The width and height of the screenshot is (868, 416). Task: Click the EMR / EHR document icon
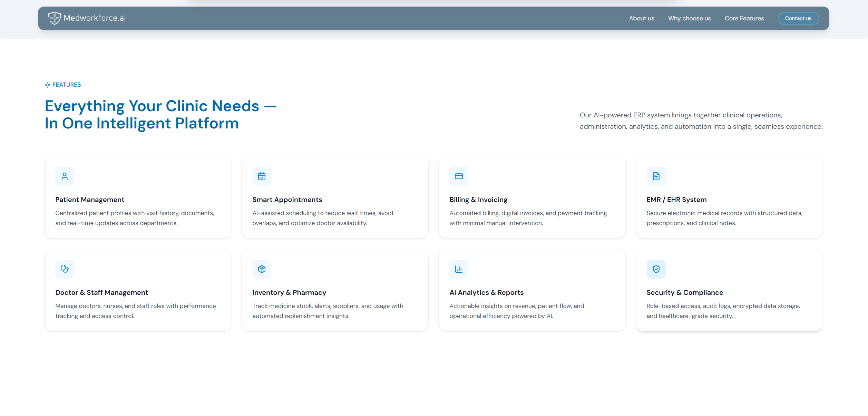coord(656,176)
